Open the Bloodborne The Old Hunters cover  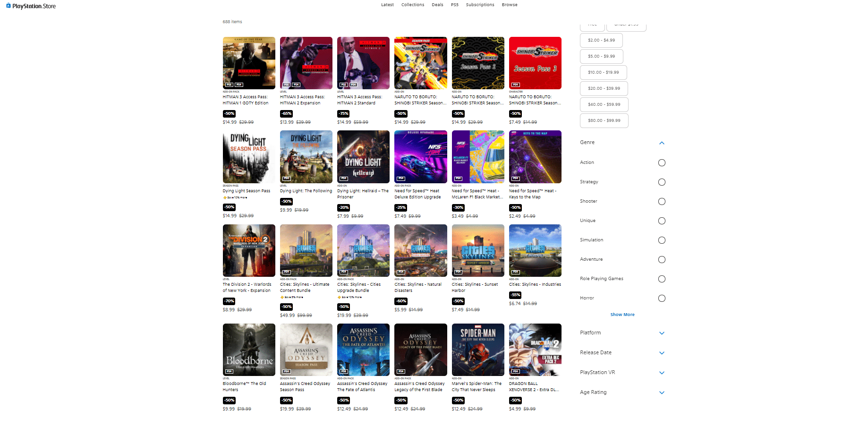tap(249, 350)
